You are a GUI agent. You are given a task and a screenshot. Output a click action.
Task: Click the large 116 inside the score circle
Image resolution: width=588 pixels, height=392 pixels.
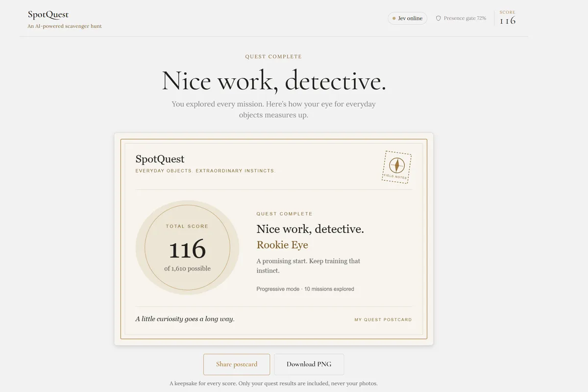pyautogui.click(x=187, y=249)
